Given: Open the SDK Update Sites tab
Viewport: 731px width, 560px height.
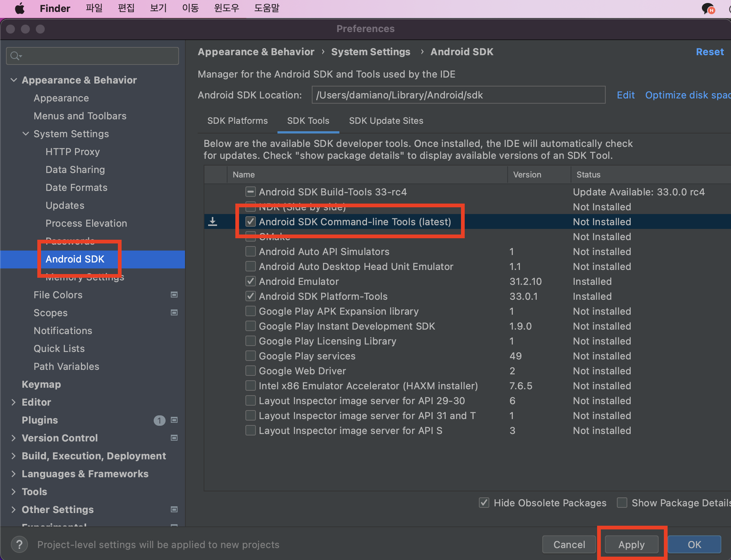Looking at the screenshot, I should tap(386, 121).
